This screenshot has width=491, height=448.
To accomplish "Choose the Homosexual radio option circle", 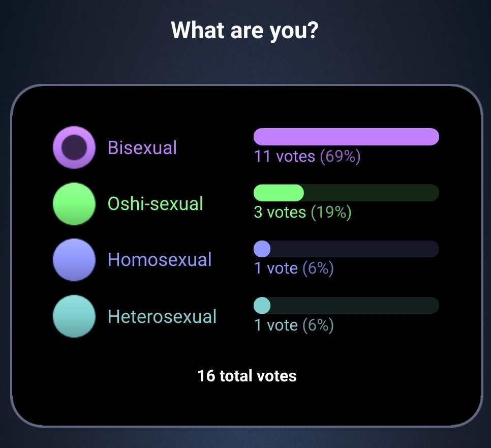I will 74,260.
